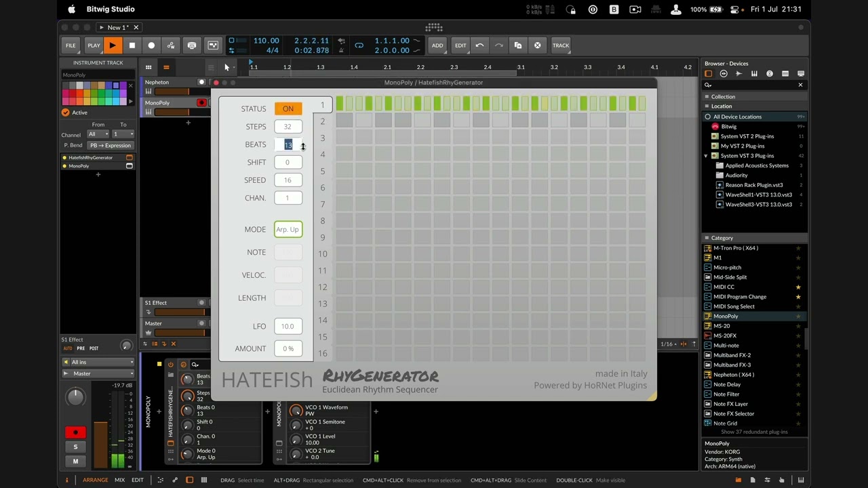Select Bitwig device location

pyautogui.click(x=729, y=126)
